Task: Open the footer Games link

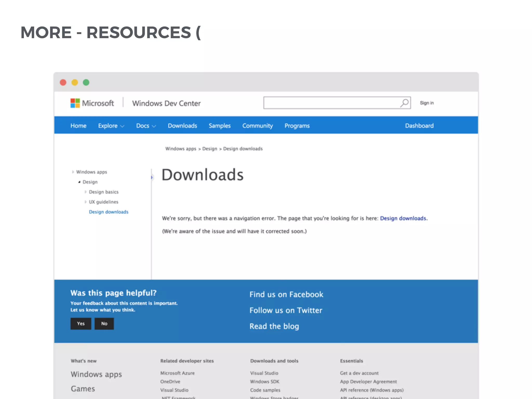Action: click(83, 389)
